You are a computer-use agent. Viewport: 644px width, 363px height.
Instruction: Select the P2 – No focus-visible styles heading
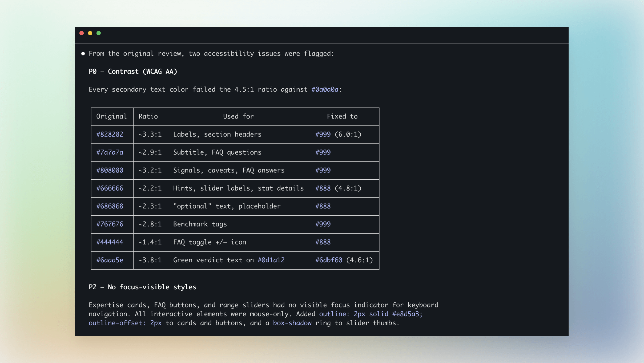tap(143, 287)
